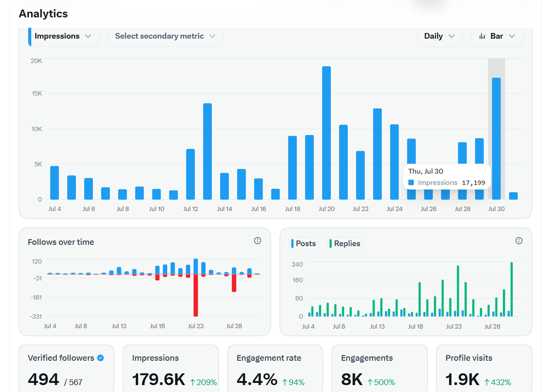Click the Jul 12 label on impressions axis

click(190, 209)
